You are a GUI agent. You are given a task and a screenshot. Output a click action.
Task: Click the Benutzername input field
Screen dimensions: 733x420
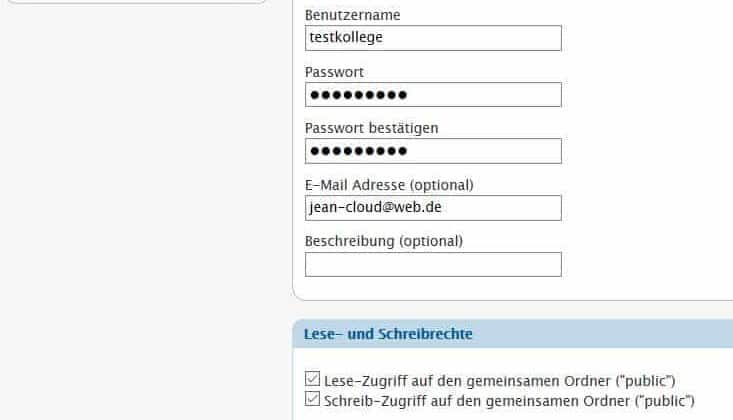coord(433,38)
